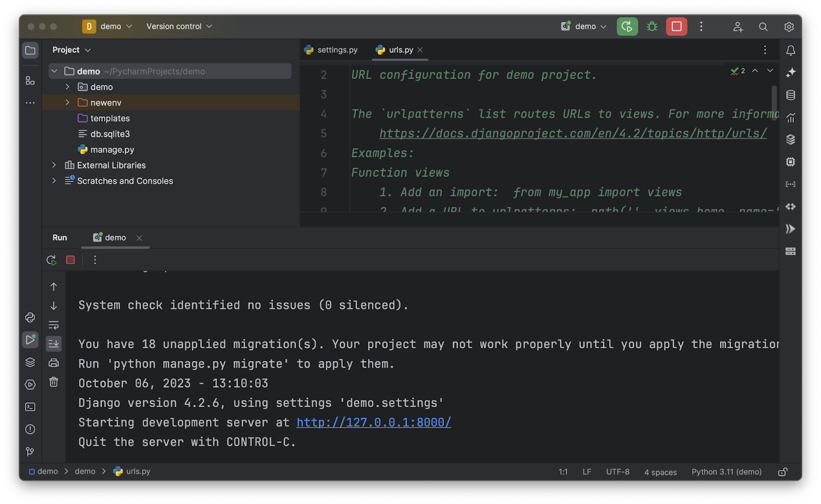Stop the demo process in Run panel
The image size is (821, 504).
[70, 260]
